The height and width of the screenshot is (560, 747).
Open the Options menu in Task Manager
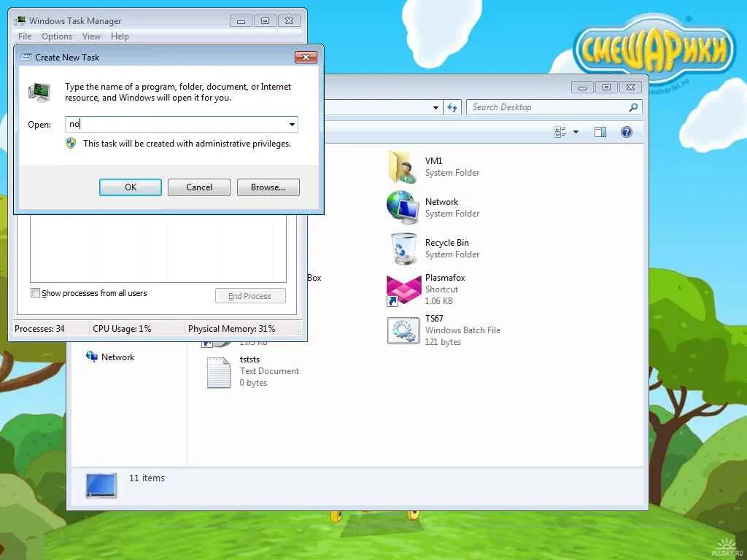(x=57, y=36)
